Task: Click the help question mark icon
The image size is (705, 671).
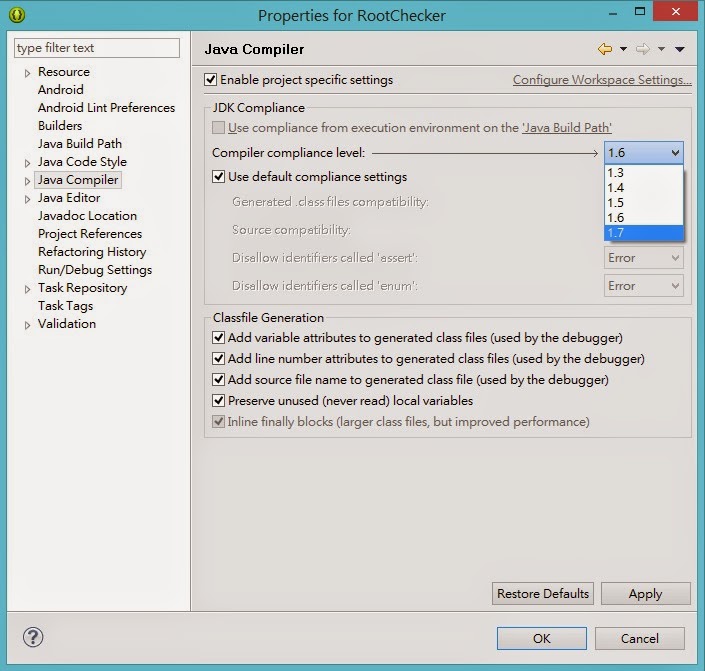Action: tap(33, 637)
